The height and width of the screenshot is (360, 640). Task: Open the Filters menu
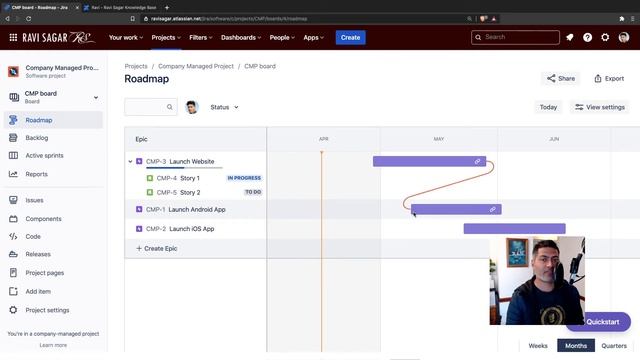click(x=200, y=38)
